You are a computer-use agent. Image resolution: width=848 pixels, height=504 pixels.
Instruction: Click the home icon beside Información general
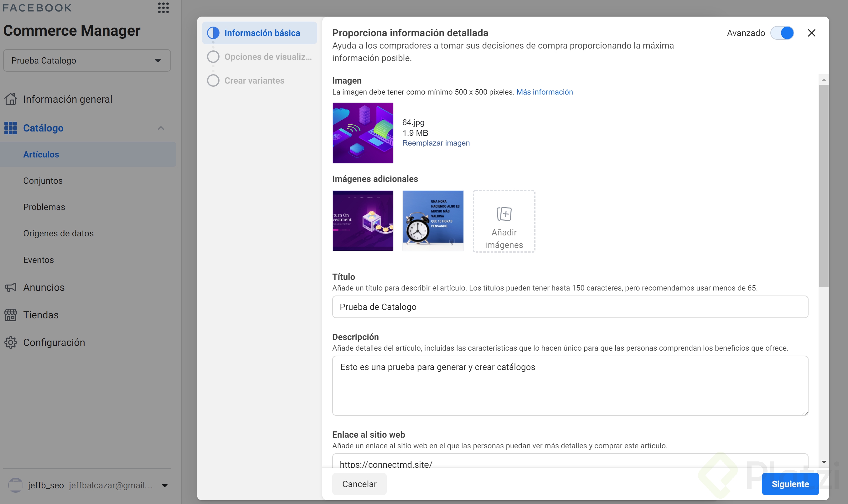(x=11, y=99)
